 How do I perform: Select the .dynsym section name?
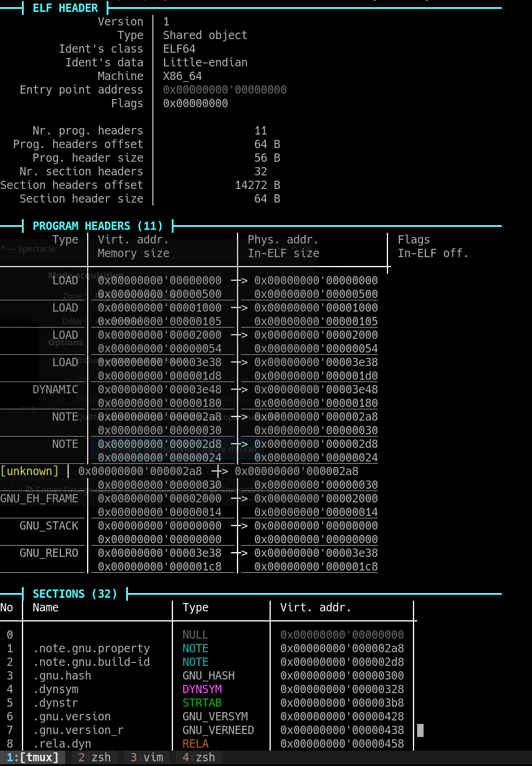coord(55,689)
